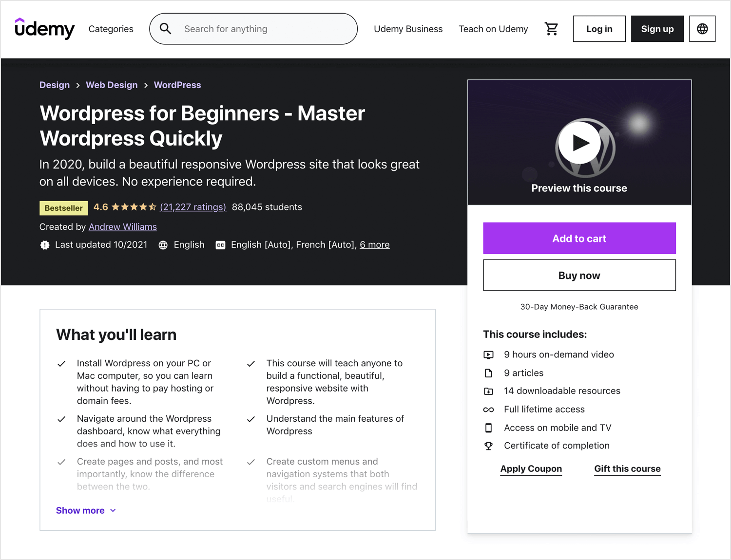Play the course preview video

[x=579, y=143]
